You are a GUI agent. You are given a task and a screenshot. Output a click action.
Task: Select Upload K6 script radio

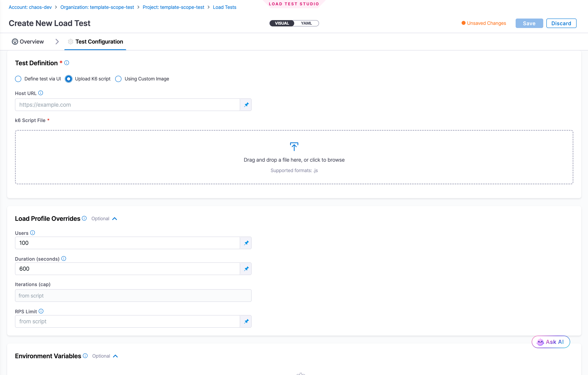(x=69, y=79)
